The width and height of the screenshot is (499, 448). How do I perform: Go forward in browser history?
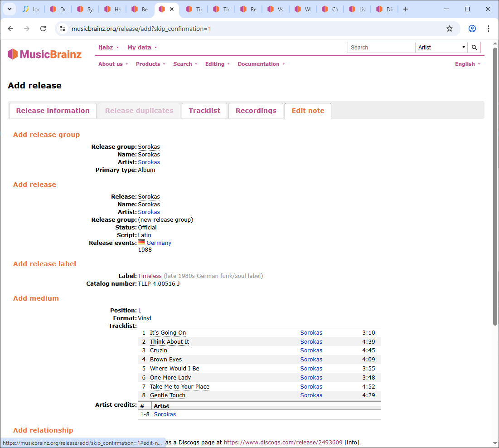pos(27,29)
